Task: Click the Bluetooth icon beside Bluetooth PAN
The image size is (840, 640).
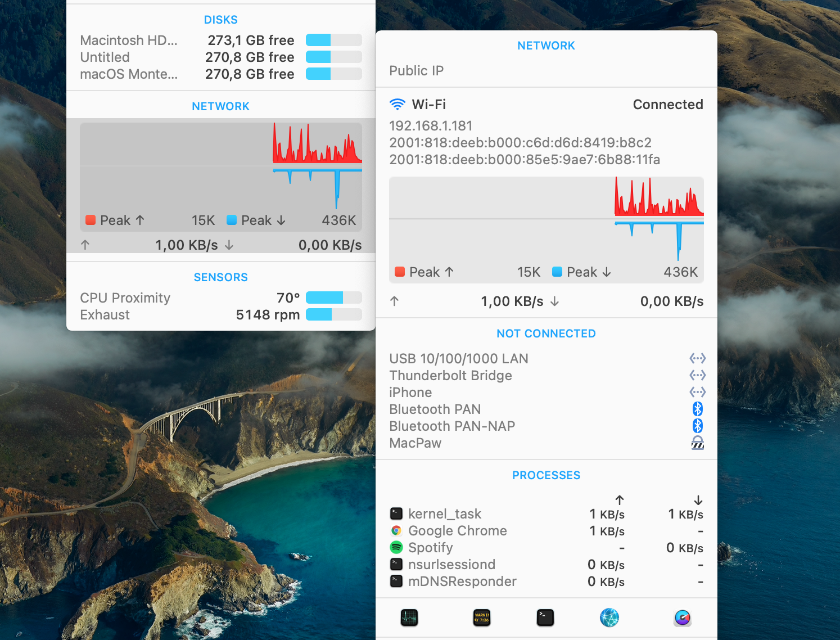Action: [x=697, y=409]
